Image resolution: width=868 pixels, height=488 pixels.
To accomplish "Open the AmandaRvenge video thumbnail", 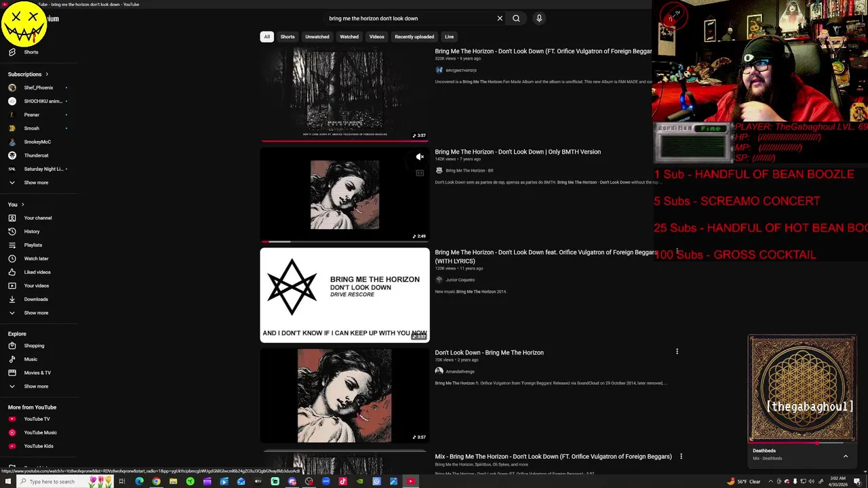I will [x=344, y=396].
